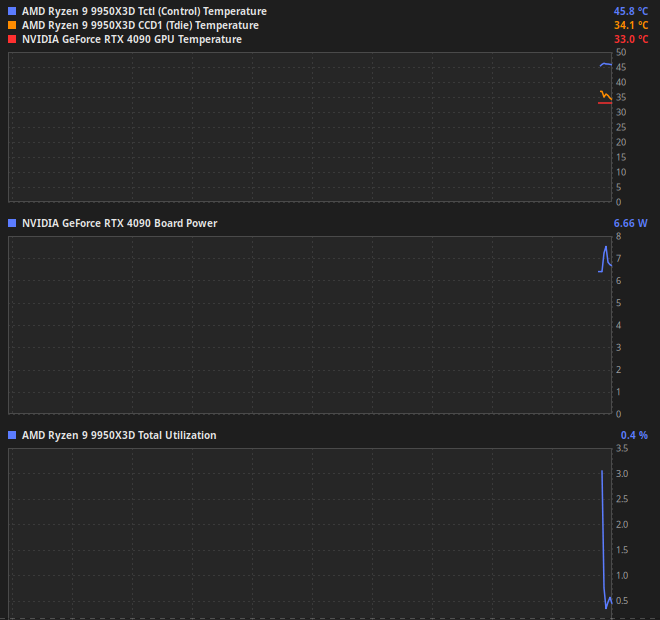660x620 pixels.
Task: Select 'NVIDIA GeForce RTX 4090 GPU Temperature' label
Action: pyautogui.click(x=132, y=39)
